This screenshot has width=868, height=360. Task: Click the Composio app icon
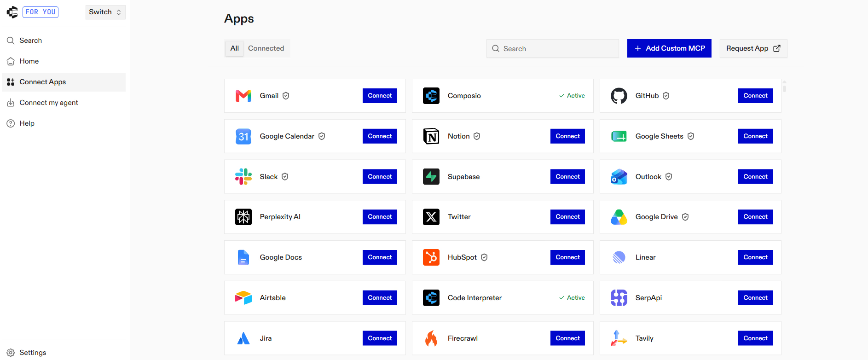tap(431, 96)
